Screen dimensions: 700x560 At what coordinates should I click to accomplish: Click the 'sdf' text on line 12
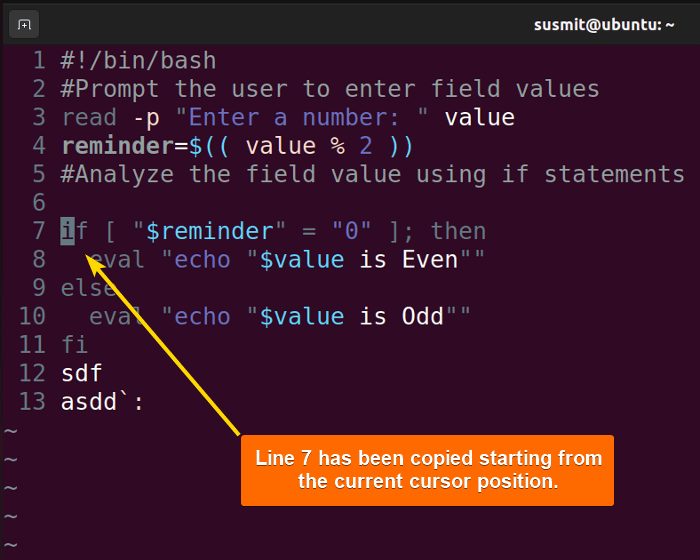[x=82, y=373]
